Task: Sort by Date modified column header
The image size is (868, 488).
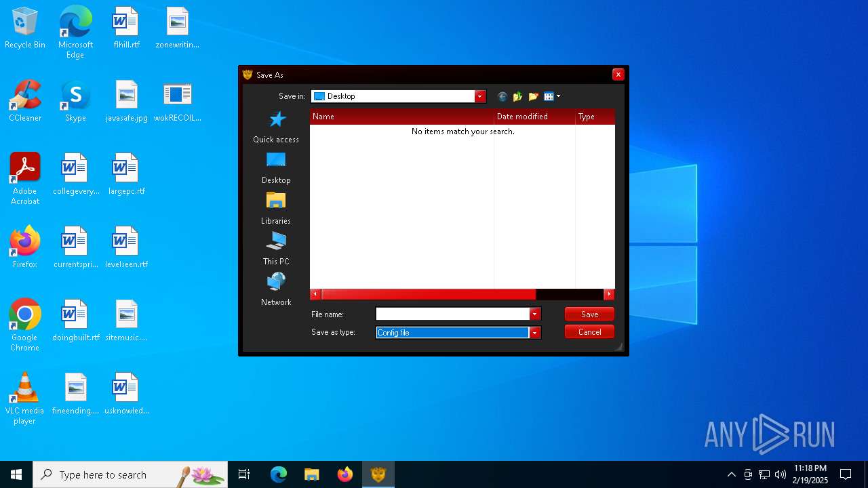Action: point(534,117)
